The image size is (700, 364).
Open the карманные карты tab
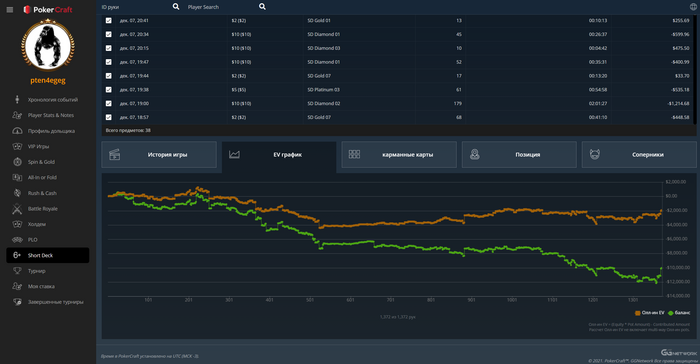click(x=399, y=155)
